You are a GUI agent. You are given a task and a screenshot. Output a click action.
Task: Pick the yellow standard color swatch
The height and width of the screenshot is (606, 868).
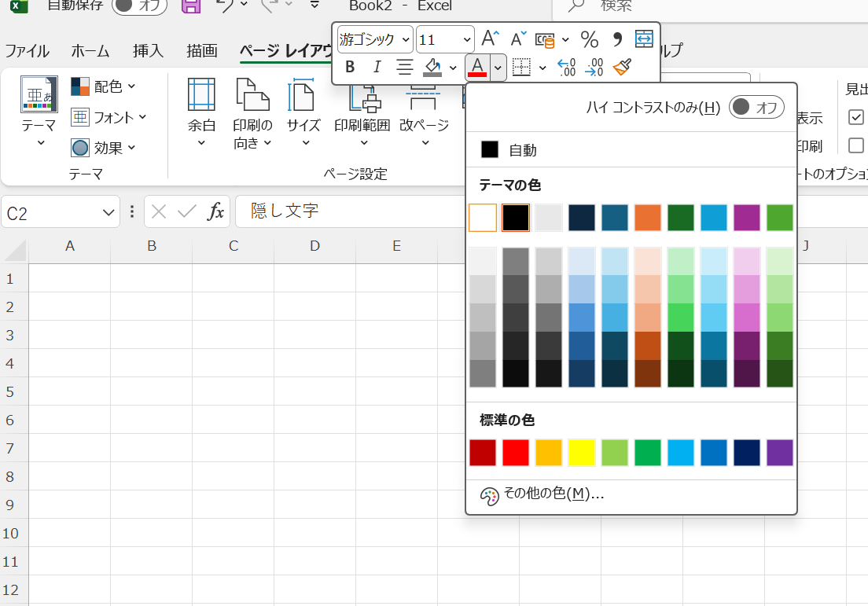click(x=582, y=453)
